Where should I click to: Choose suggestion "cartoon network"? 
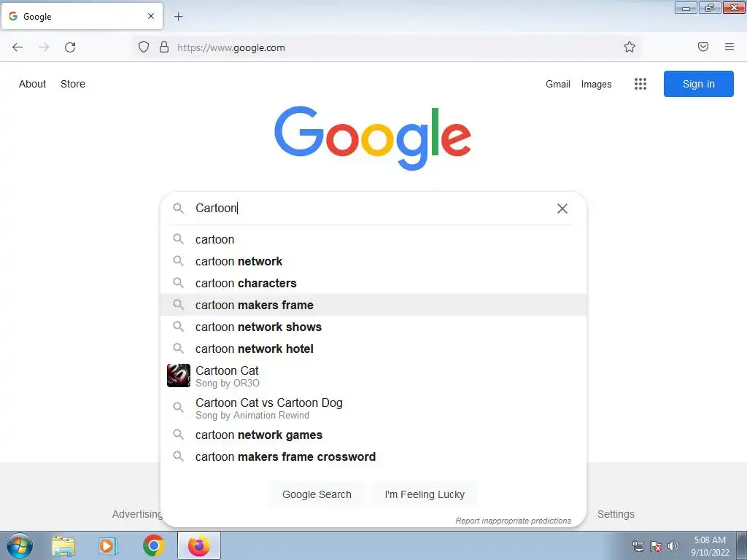tap(373, 261)
